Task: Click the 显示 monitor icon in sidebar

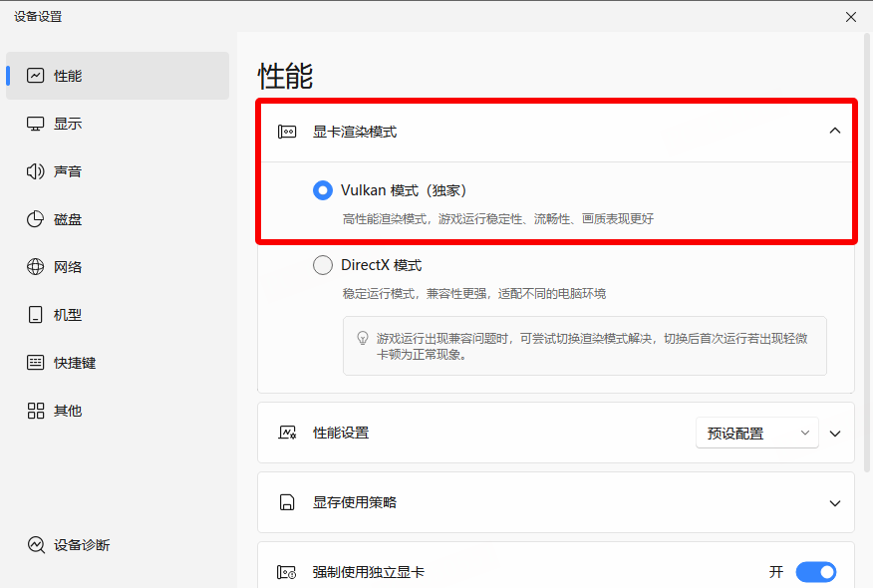Action: 36,124
